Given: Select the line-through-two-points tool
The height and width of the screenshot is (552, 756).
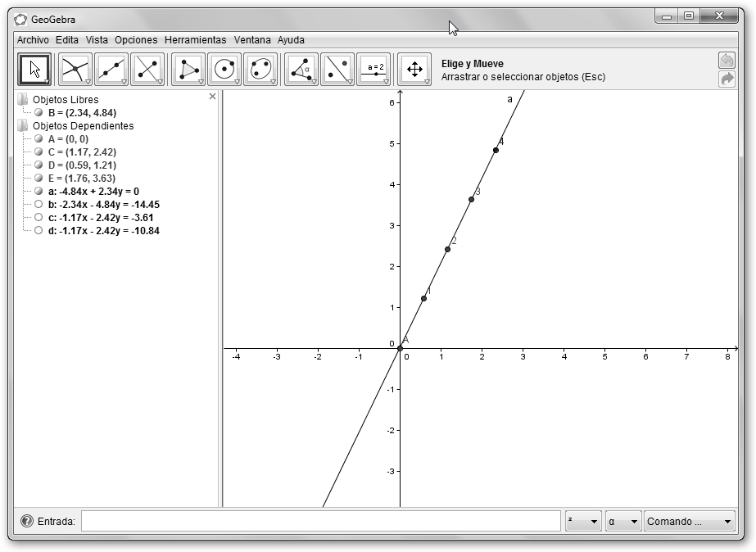Looking at the screenshot, I should (111, 70).
